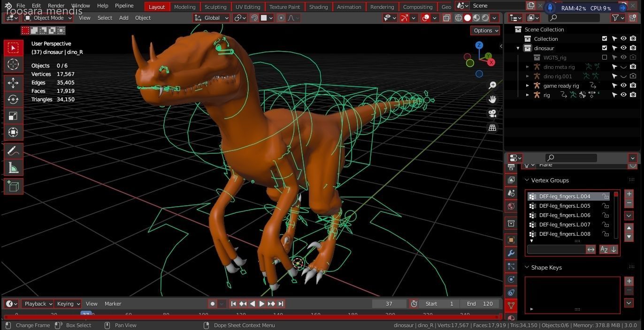Switch to solid viewport shading

468,18
